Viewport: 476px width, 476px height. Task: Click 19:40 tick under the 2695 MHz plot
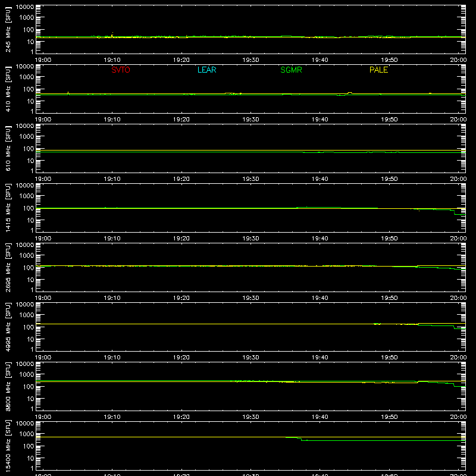[320, 298]
